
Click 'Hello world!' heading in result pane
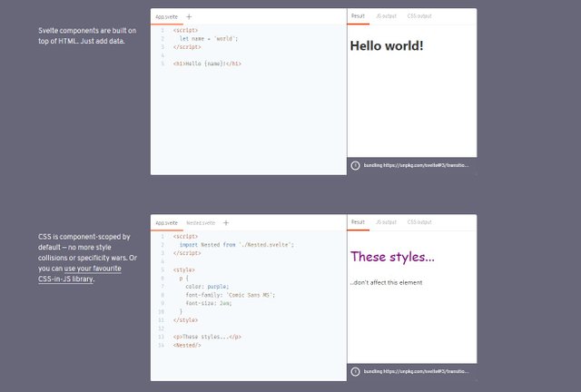coord(387,46)
